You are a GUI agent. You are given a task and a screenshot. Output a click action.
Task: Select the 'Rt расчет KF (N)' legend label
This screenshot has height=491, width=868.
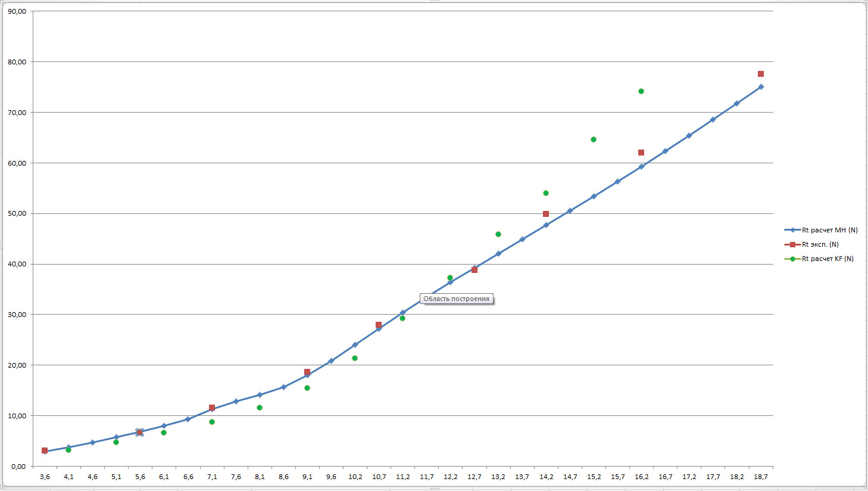pyautogui.click(x=828, y=259)
